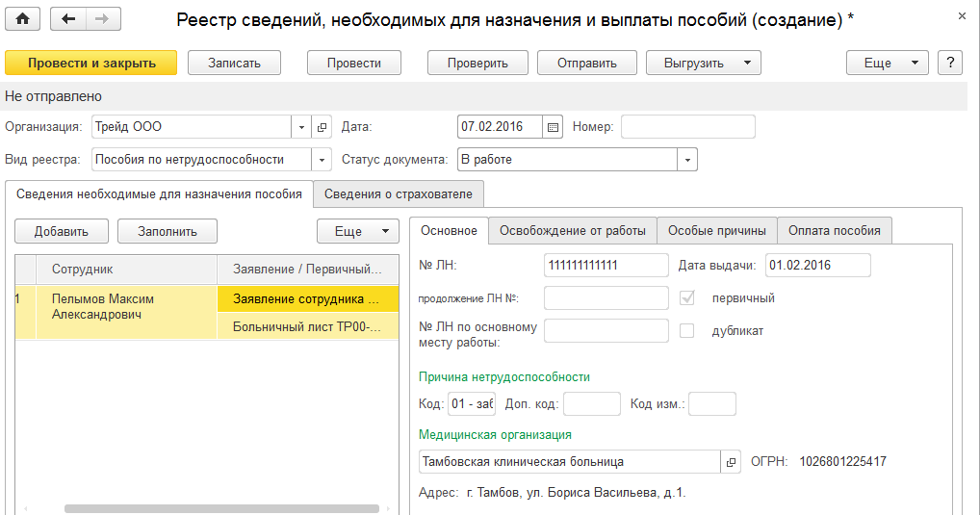Close the form with the X
This screenshot has height=515, width=980.
pyautogui.click(x=962, y=17)
